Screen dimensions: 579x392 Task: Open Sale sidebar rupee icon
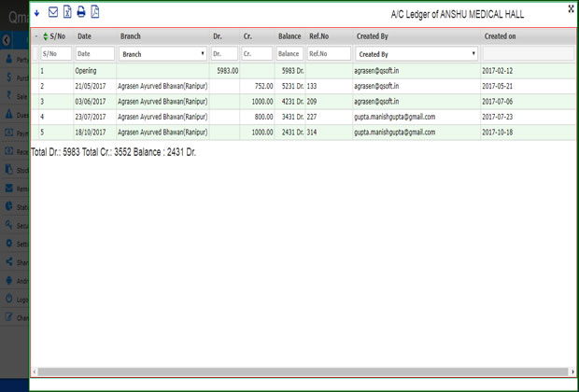[x=9, y=95]
